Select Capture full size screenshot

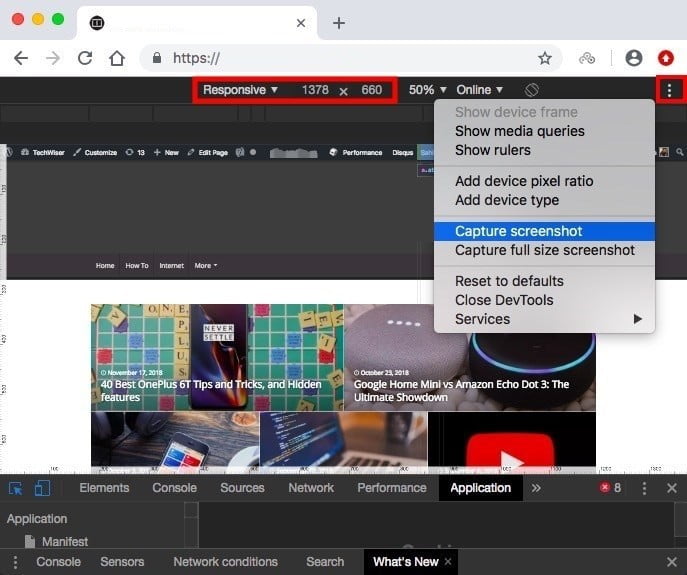[545, 250]
